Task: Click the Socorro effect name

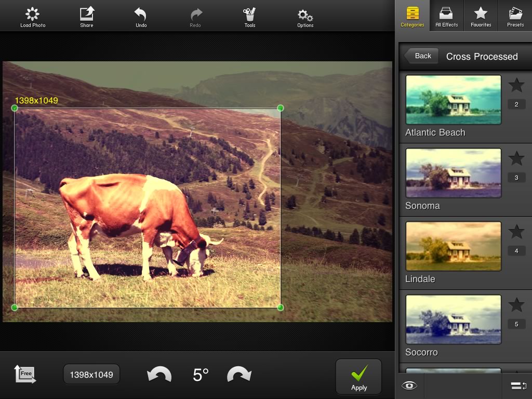Action: click(421, 352)
